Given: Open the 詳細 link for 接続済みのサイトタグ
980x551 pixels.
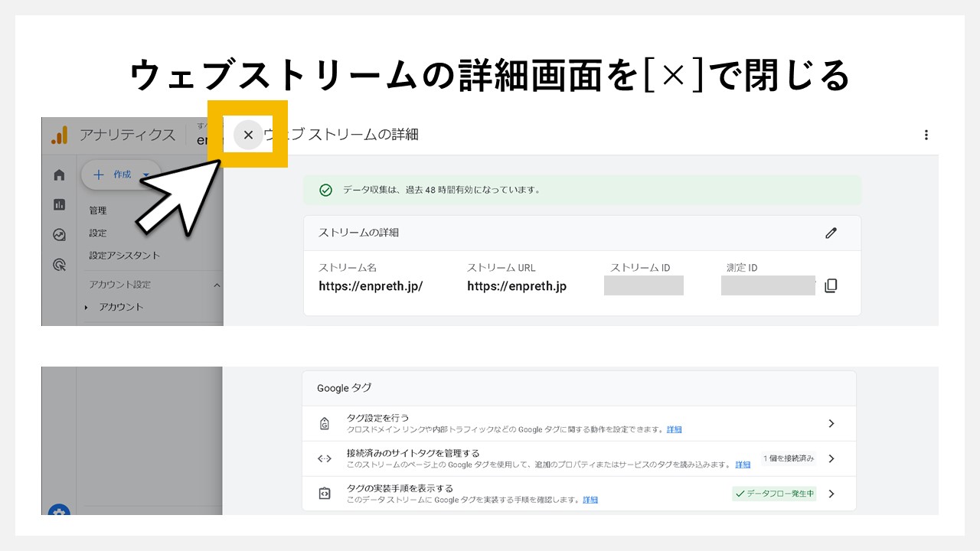Looking at the screenshot, I should tap(742, 465).
